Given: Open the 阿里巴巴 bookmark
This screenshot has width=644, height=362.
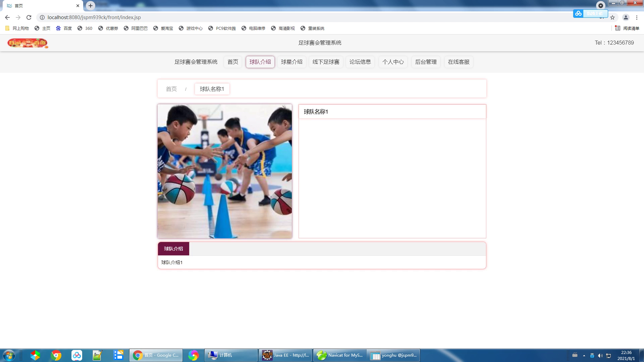Looking at the screenshot, I should [136, 28].
